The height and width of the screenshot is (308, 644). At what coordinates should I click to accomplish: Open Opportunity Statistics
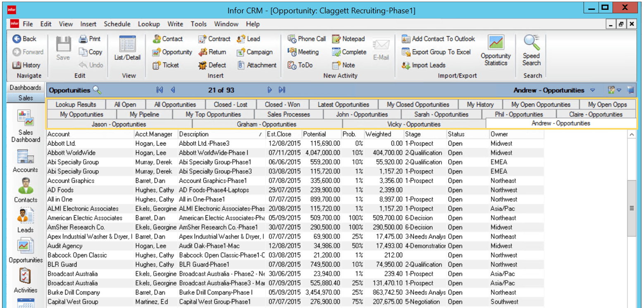[x=496, y=51]
